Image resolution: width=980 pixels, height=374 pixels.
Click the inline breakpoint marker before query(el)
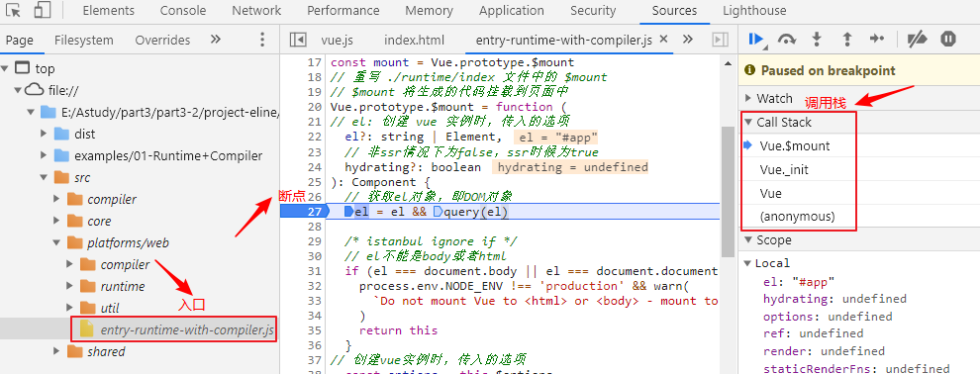[438, 213]
